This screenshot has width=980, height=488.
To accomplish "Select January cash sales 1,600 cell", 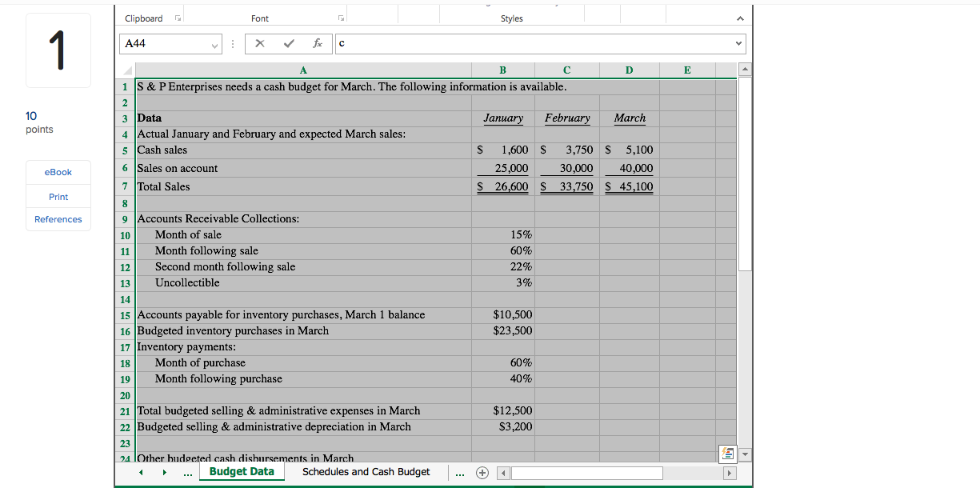I will [502, 150].
